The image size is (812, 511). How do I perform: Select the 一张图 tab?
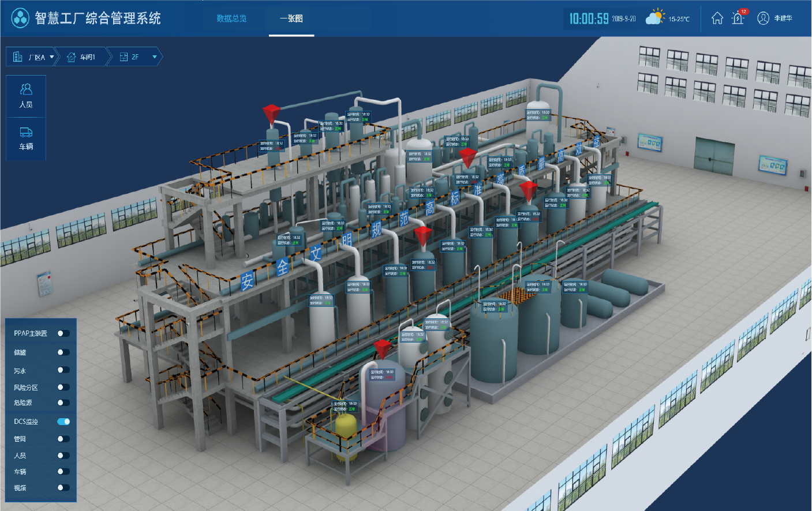pos(291,18)
